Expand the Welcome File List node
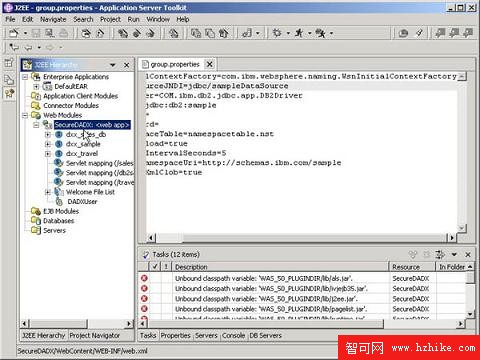Image resolution: width=480 pixels, height=360 pixels. coord(48,192)
